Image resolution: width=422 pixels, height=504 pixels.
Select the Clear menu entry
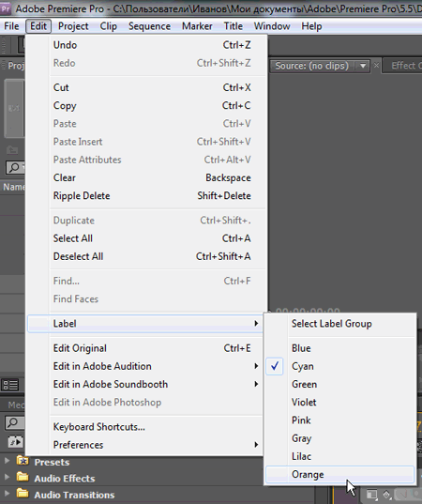point(147,177)
